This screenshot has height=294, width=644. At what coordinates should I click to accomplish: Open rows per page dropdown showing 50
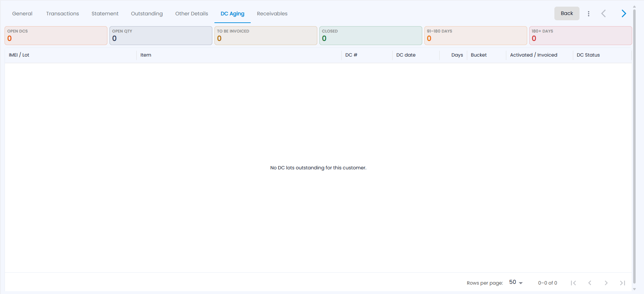[x=516, y=282]
